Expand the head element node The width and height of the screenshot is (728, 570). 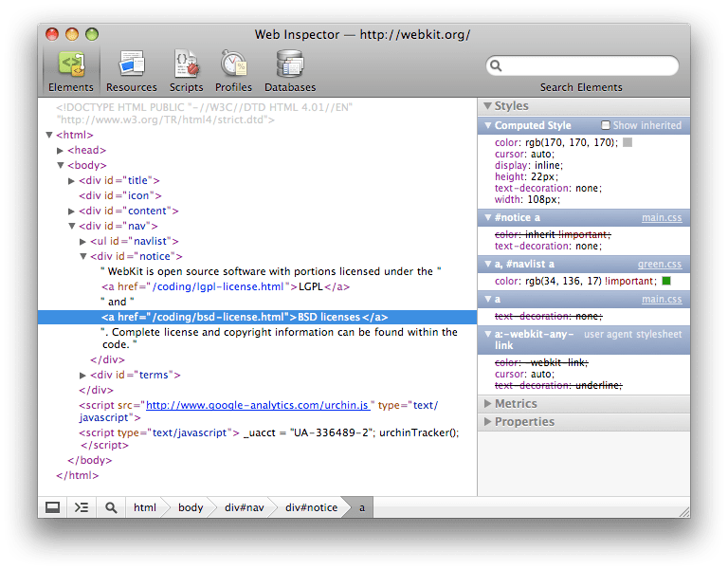[60, 150]
